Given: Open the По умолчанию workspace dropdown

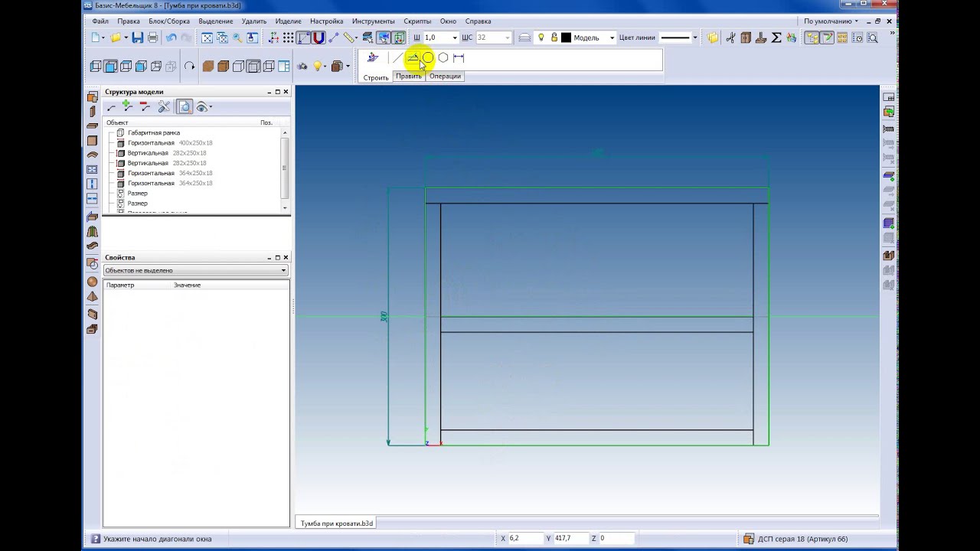Looking at the screenshot, I should [x=831, y=21].
